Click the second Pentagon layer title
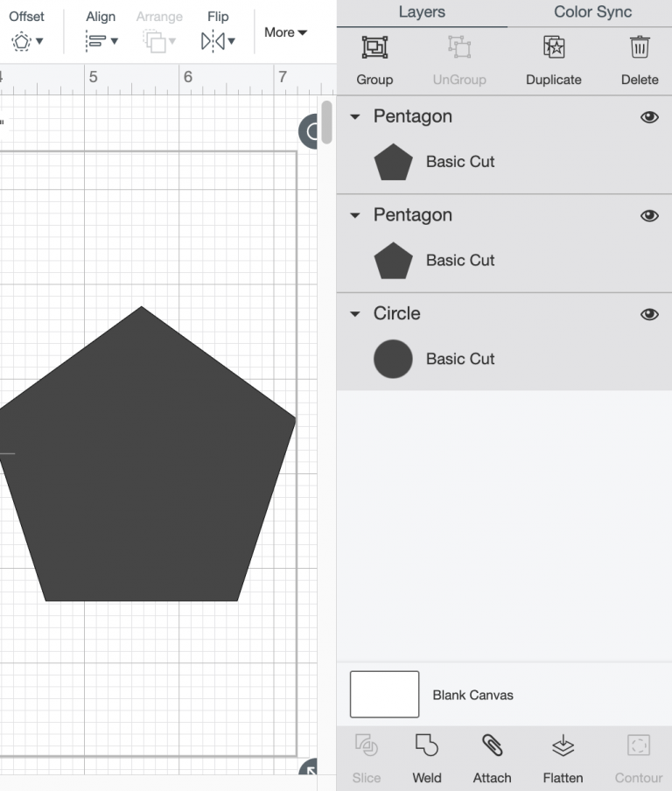 pyautogui.click(x=413, y=215)
